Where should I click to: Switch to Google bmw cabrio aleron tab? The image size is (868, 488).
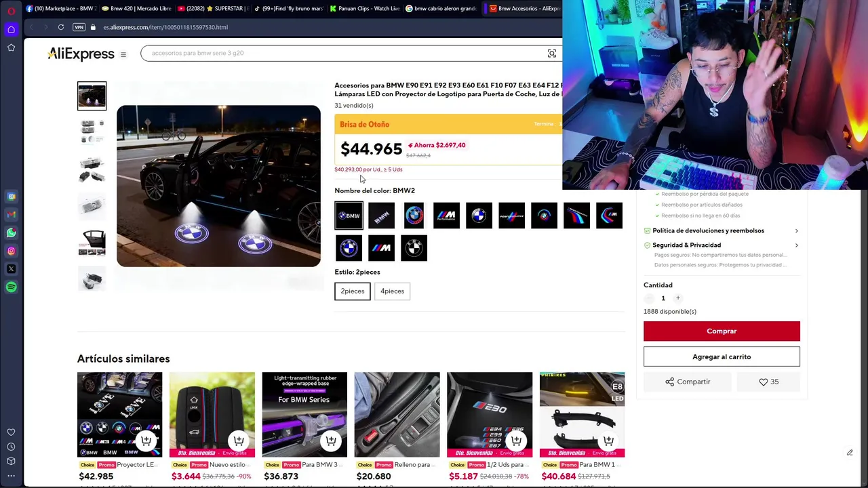coord(441,9)
